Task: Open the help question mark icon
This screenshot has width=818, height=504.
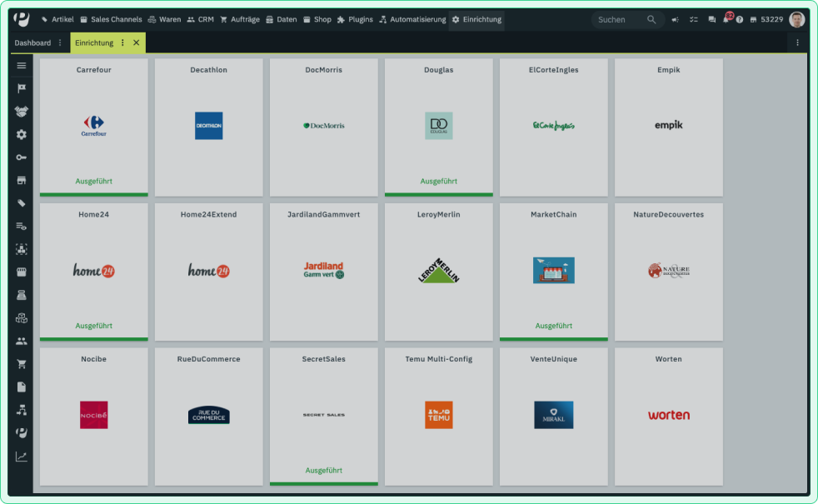Action: coord(739,20)
